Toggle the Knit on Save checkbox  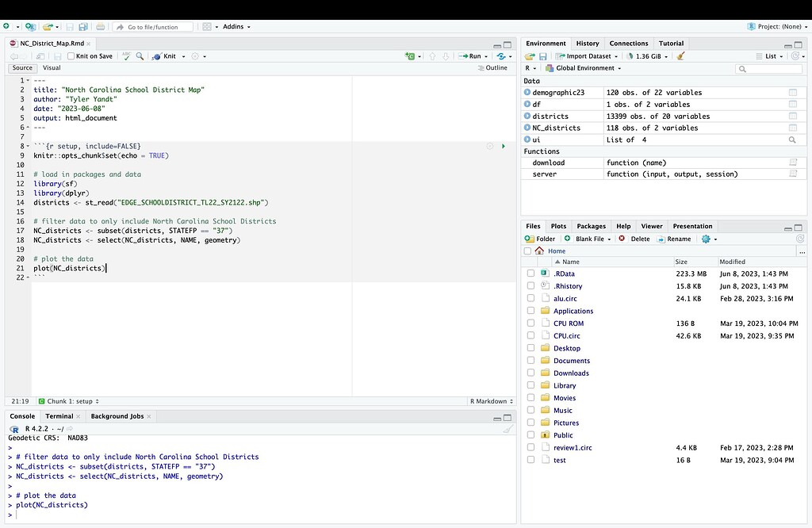[x=71, y=56]
